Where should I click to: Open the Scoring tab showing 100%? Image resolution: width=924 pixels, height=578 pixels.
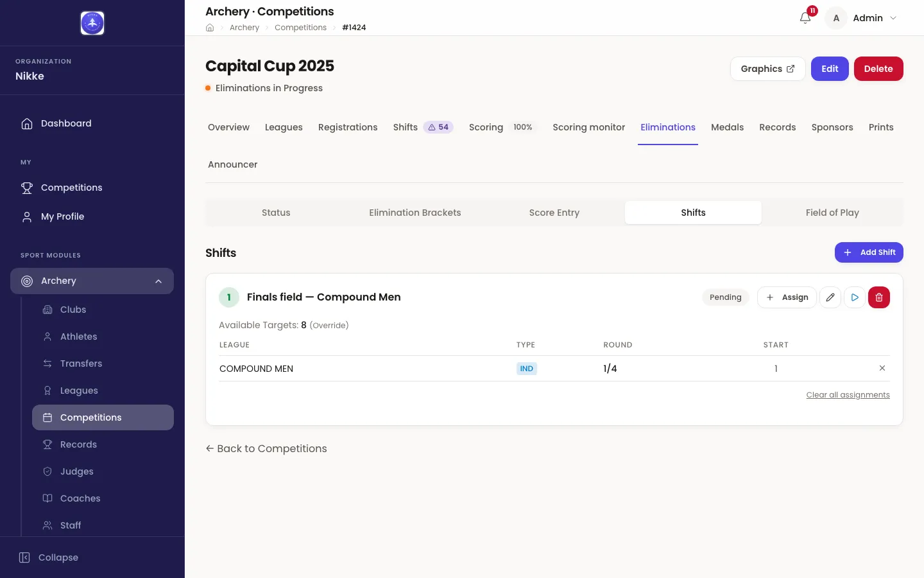[502, 127]
